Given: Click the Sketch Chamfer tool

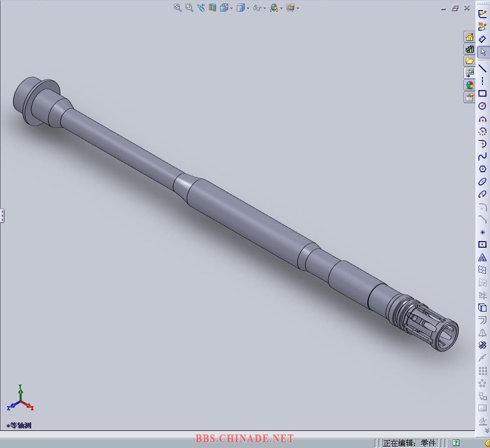Looking at the screenshot, I should point(482,219).
